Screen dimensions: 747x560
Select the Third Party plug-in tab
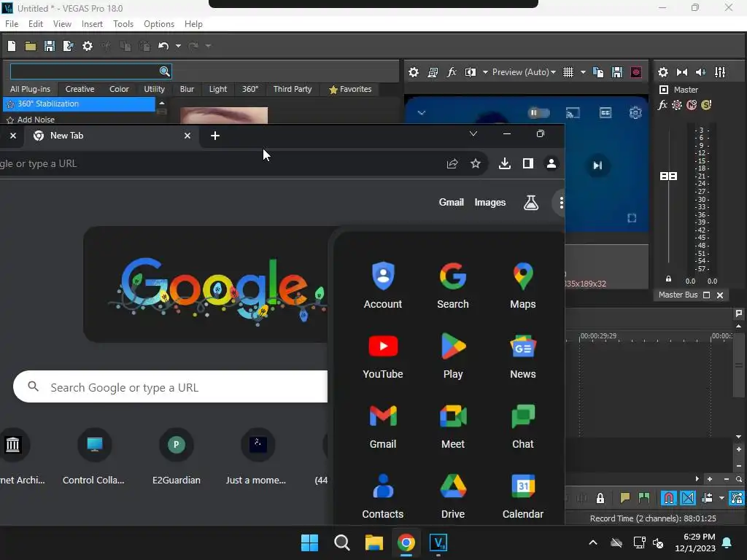click(x=292, y=89)
